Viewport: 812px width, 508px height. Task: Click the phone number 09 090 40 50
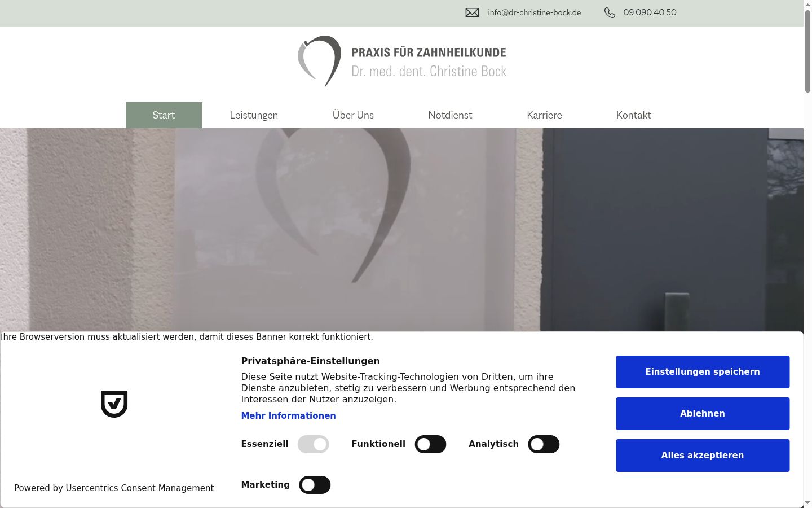click(x=650, y=12)
